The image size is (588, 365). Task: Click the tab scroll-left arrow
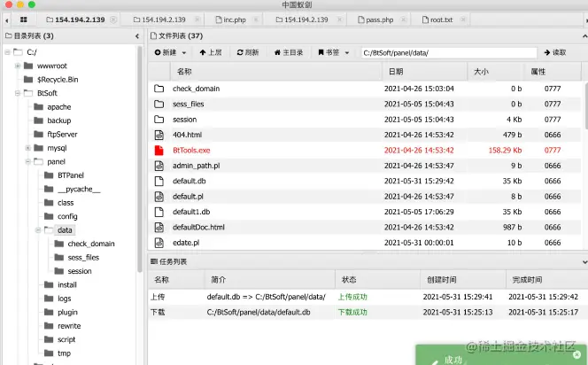(6, 20)
